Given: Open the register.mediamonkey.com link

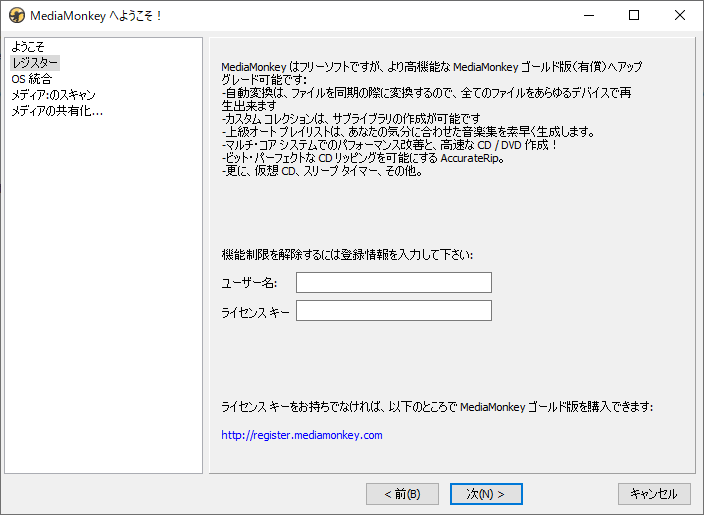Looking at the screenshot, I should (302, 435).
